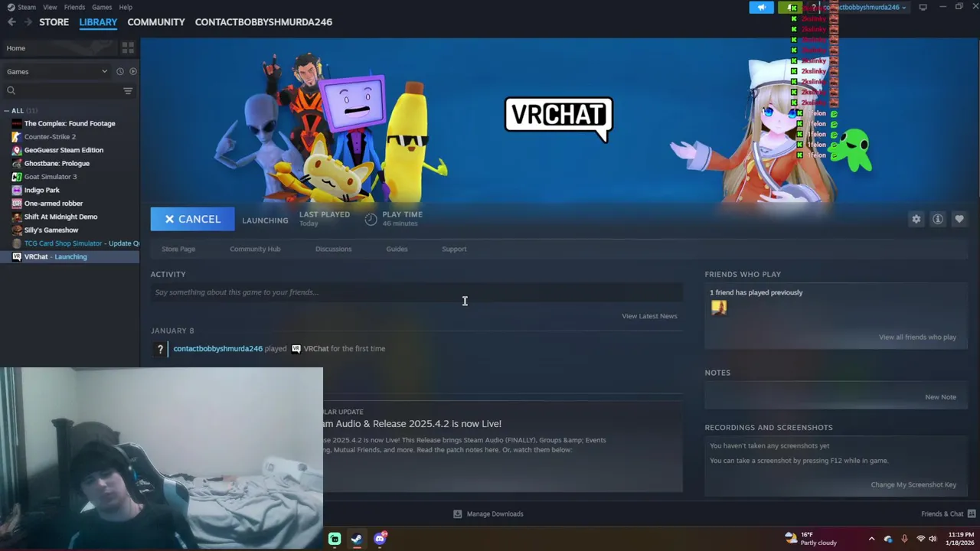Open the Store Page link

[178, 249]
